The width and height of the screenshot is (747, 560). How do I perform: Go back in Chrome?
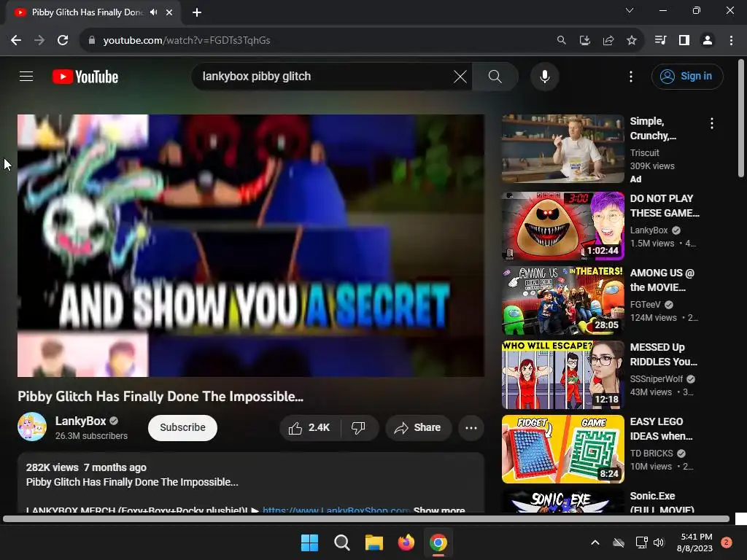16,41
